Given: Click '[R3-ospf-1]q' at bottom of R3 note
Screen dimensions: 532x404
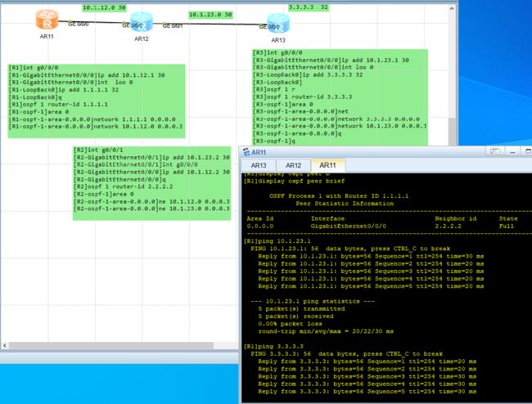Looking at the screenshot, I should (x=274, y=141).
